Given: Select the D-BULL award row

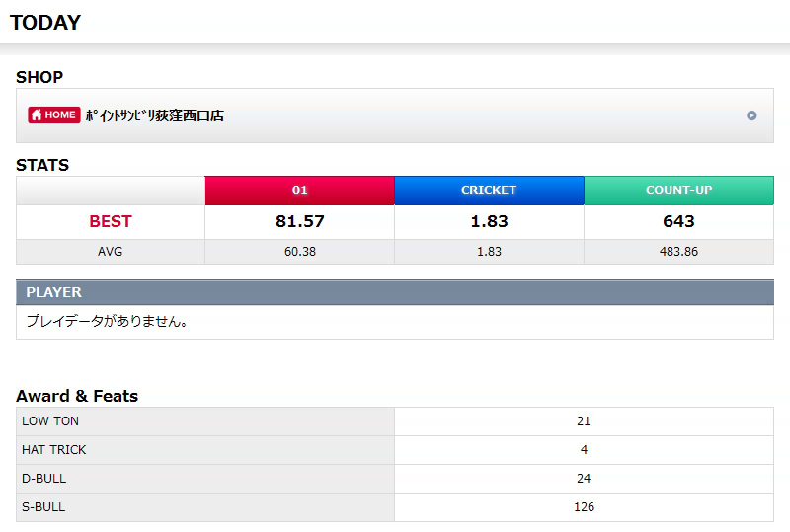Looking at the screenshot, I should coord(205,479).
